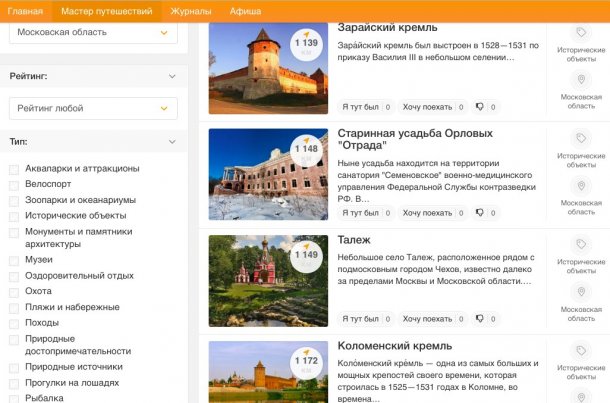The image size is (610, 403).
Task: Select the Мастер путешествий tab
Action: coord(107,11)
